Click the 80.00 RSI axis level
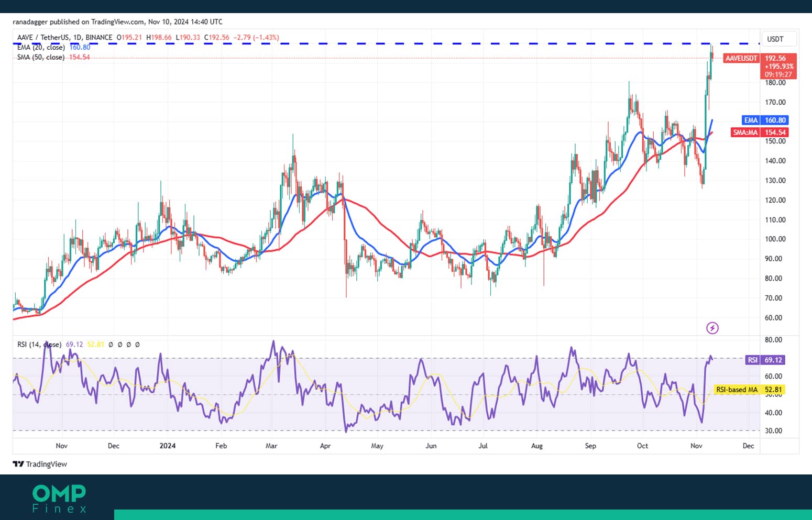 click(x=774, y=340)
